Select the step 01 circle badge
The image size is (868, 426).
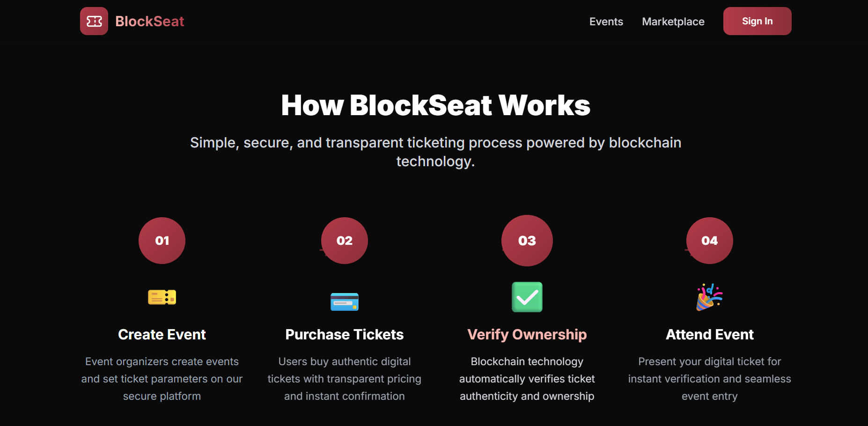tap(162, 241)
